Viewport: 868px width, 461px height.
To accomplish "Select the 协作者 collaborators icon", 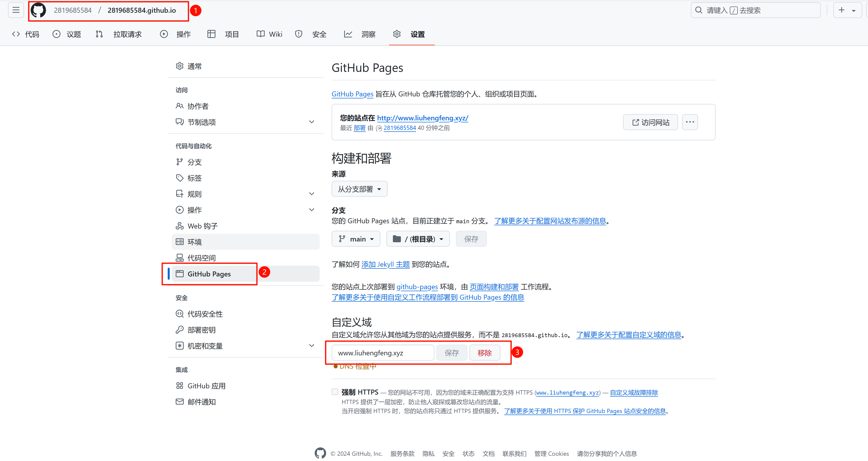I will coord(180,106).
